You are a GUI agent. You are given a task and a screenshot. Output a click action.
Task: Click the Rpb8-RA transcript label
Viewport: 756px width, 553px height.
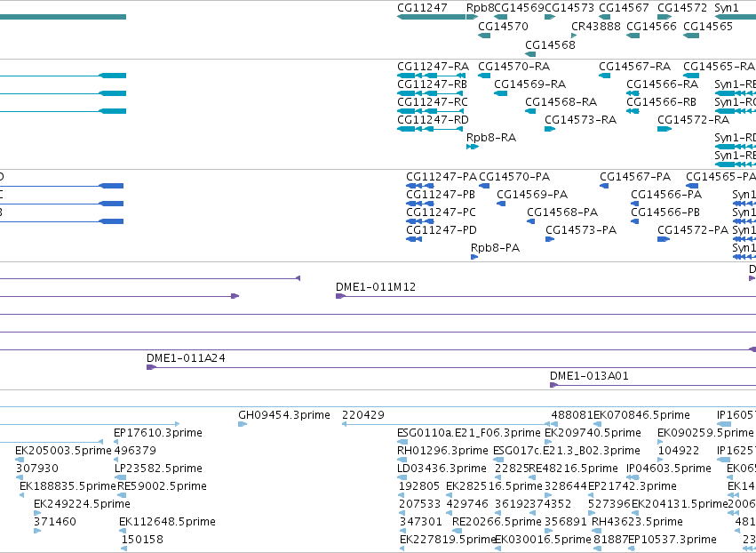(490, 138)
